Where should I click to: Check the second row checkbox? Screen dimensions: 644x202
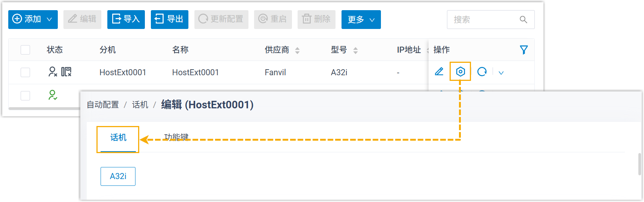point(25,96)
